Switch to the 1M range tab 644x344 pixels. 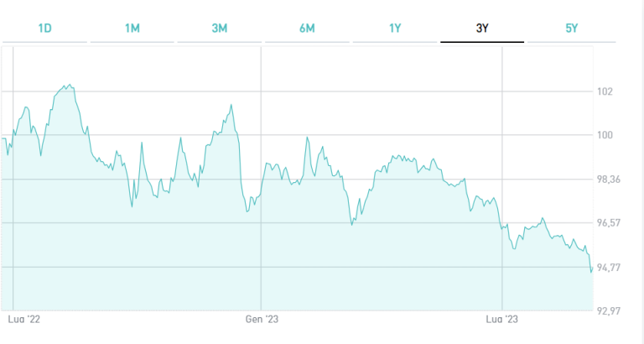coord(132,28)
